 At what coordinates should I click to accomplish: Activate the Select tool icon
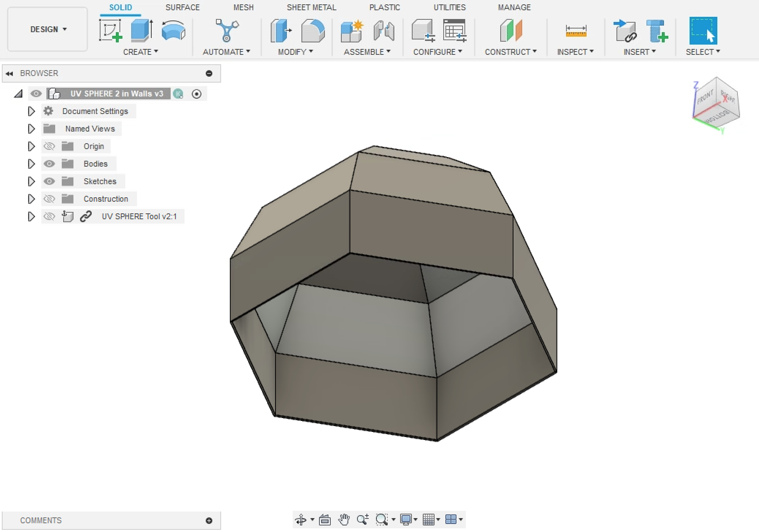703,31
